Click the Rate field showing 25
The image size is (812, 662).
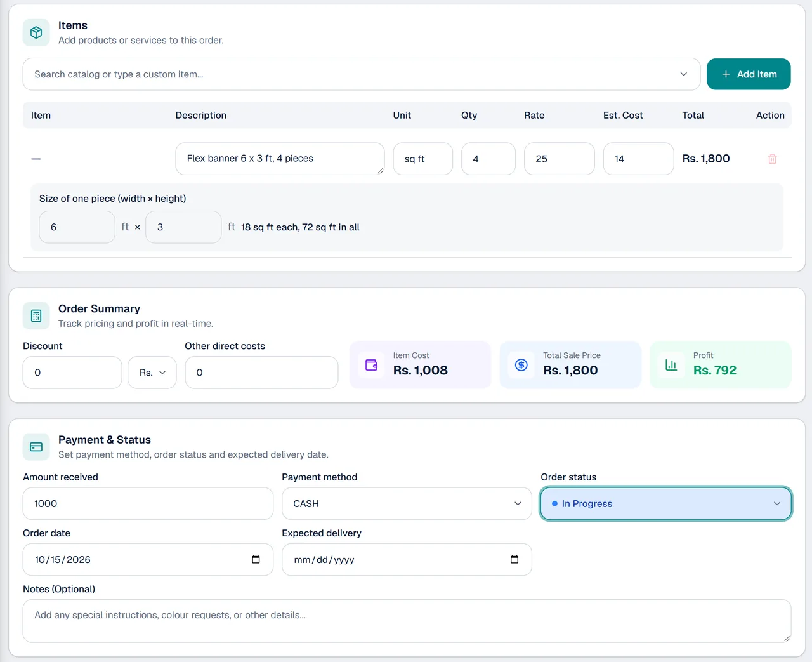pos(560,159)
